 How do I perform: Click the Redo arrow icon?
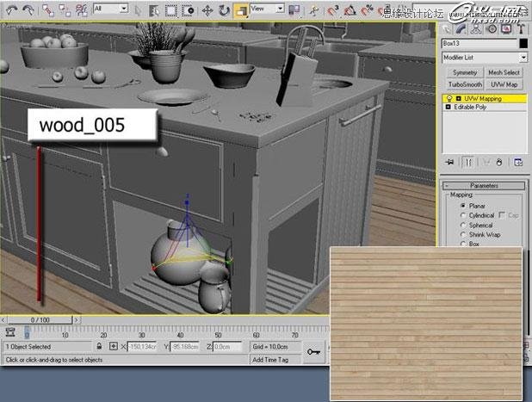pyautogui.click(x=28, y=9)
